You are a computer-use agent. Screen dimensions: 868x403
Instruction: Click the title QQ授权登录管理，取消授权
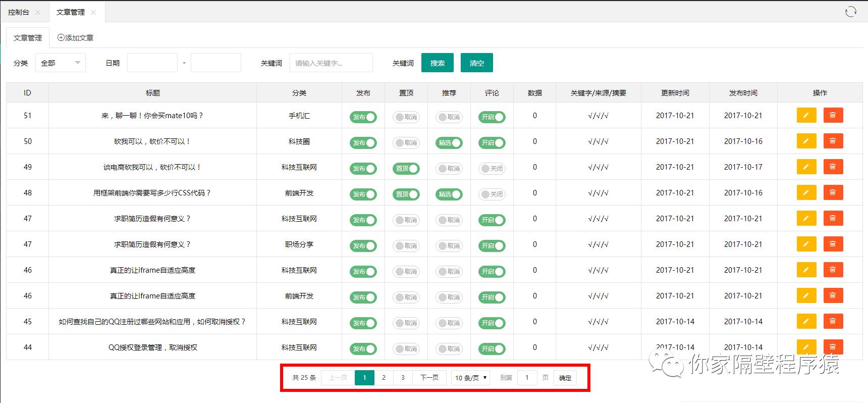[152, 347]
